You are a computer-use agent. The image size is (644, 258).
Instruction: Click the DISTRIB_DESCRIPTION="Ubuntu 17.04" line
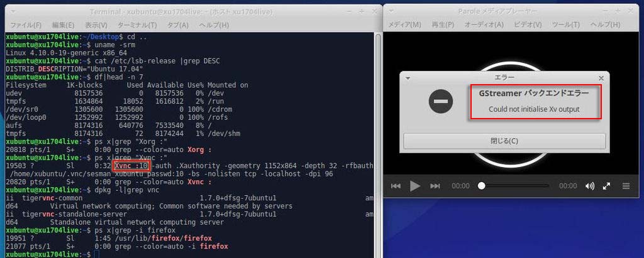point(74,69)
